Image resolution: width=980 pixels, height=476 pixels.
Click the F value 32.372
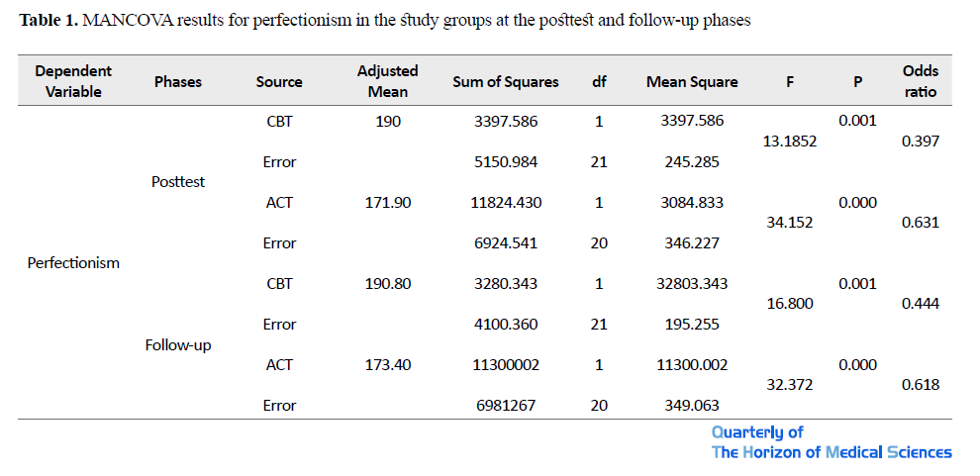click(790, 385)
